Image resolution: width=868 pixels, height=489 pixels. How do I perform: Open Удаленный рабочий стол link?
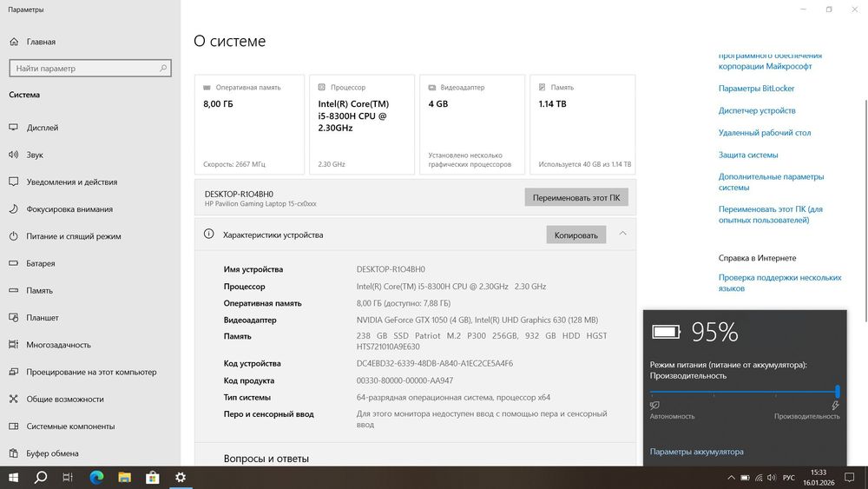(x=765, y=132)
